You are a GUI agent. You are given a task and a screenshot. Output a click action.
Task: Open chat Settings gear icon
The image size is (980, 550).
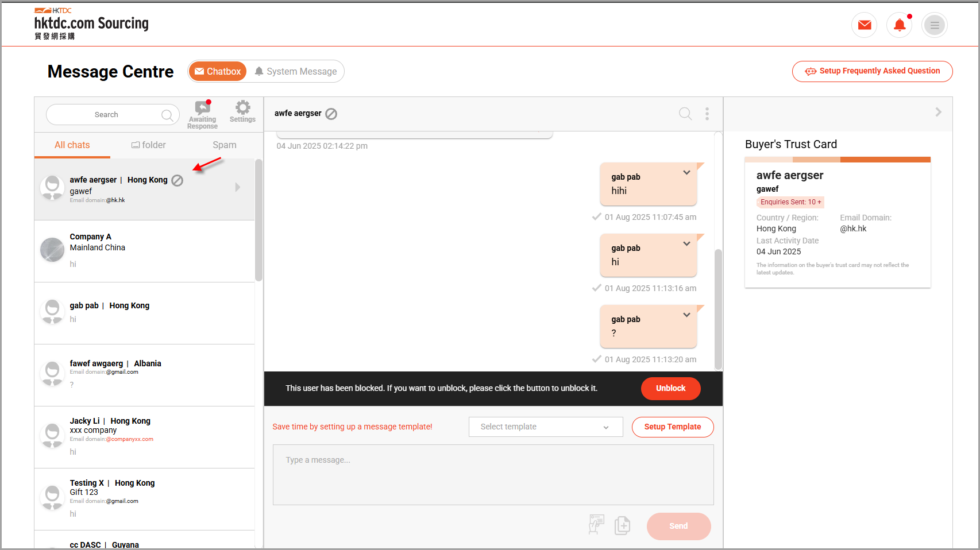point(242,111)
